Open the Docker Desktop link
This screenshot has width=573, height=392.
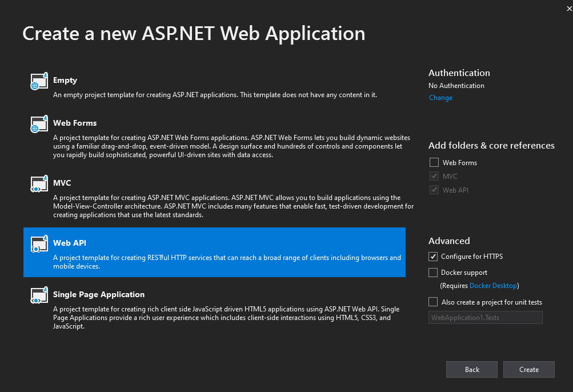(493, 285)
